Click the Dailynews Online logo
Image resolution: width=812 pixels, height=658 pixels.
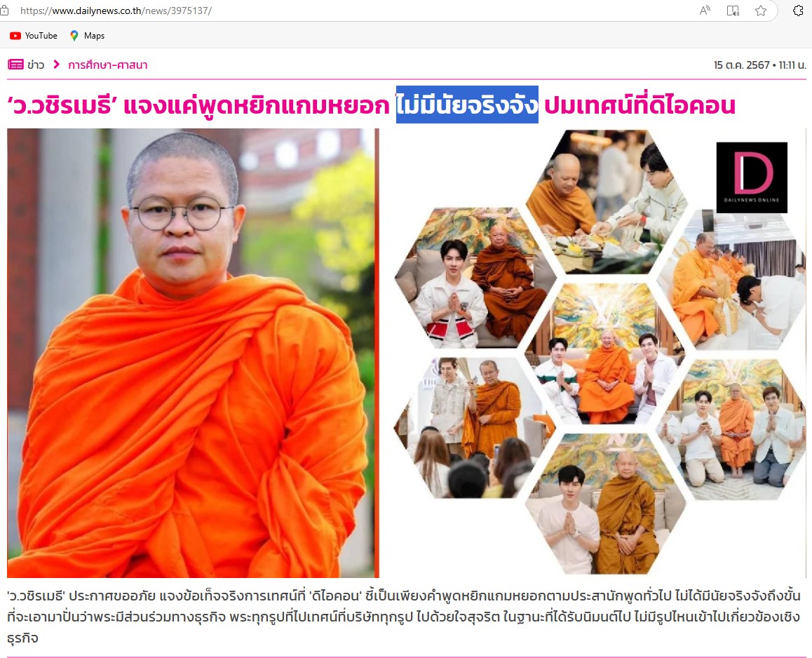tap(752, 177)
